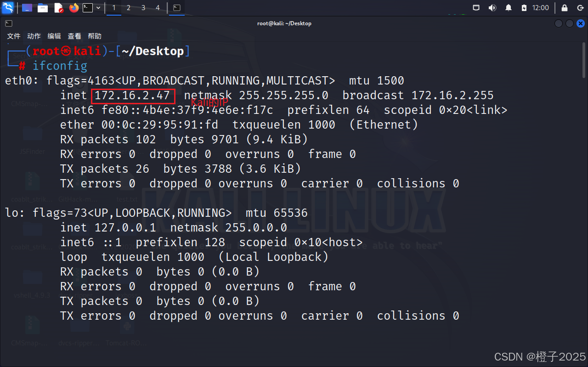Open the 帮助 menu
588x367 pixels.
click(95, 36)
